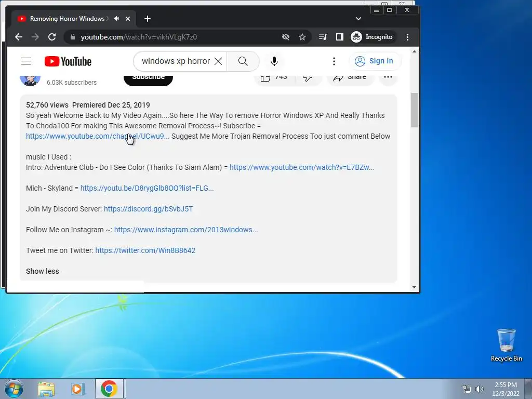Collapse description with Show less
The height and width of the screenshot is (399, 532).
(43, 271)
